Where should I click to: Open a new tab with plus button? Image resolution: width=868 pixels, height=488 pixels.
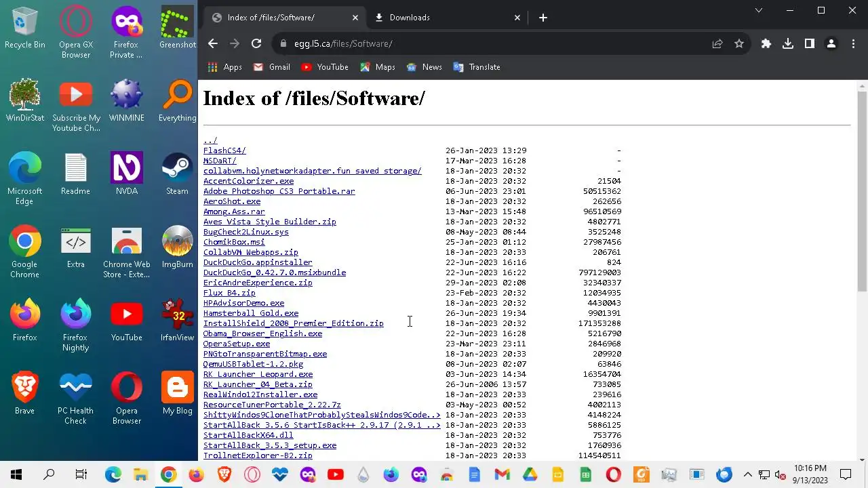click(x=543, y=18)
